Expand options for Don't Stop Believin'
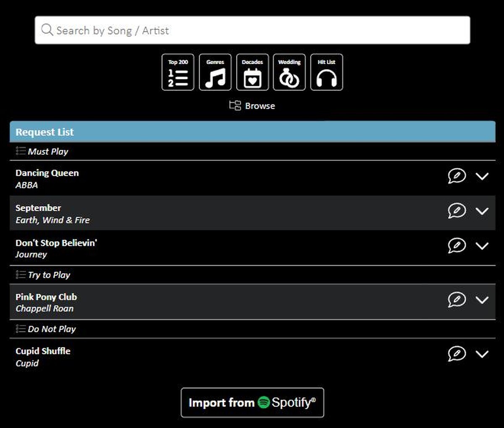Screen dimensions: 504x428 coord(482,246)
